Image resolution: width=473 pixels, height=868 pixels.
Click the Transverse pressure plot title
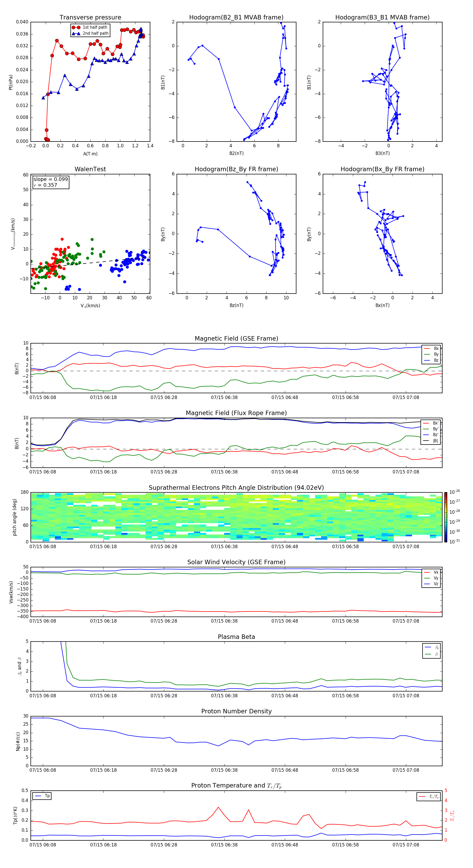[x=90, y=18]
